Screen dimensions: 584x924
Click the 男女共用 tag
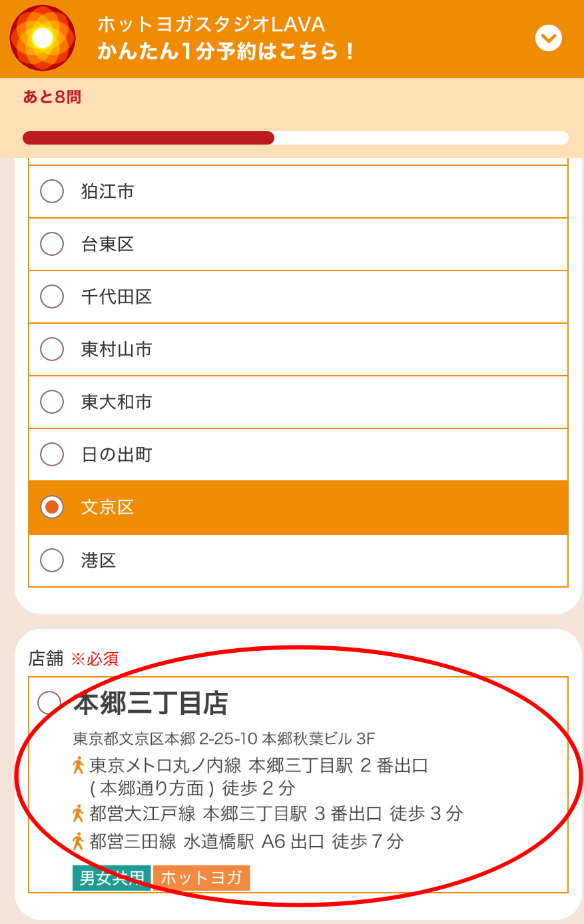point(112,878)
